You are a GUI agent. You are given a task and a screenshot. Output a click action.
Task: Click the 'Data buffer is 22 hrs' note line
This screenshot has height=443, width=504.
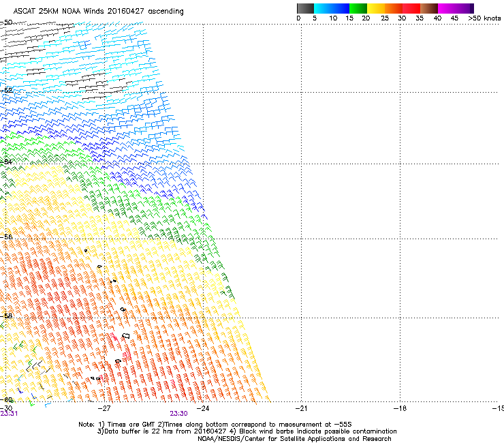point(247,431)
